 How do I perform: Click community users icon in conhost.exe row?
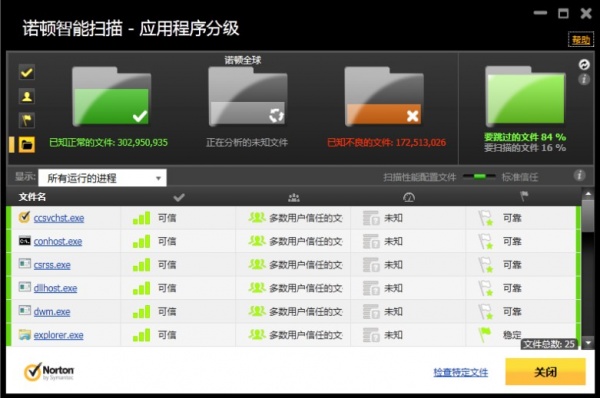tap(257, 241)
